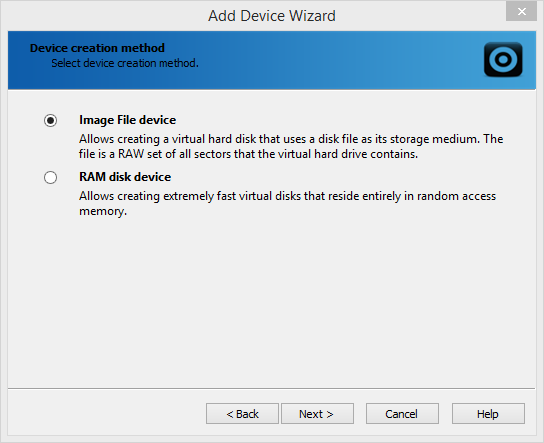The image size is (544, 443).
Task: Cancel the Add Device Wizard
Action: [402, 414]
